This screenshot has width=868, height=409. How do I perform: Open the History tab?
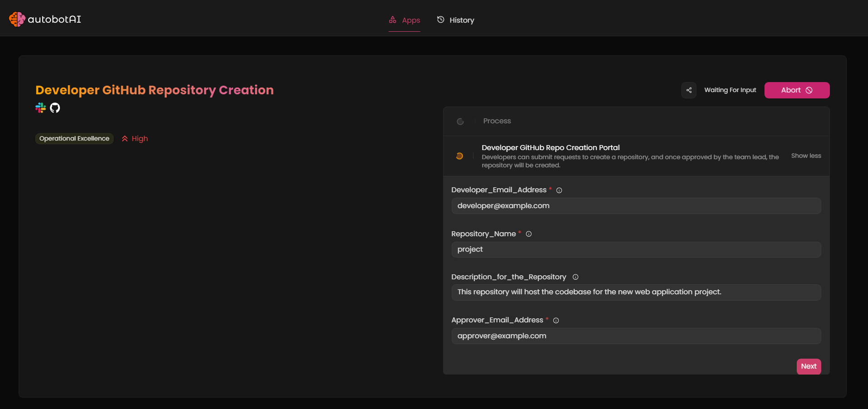(455, 20)
